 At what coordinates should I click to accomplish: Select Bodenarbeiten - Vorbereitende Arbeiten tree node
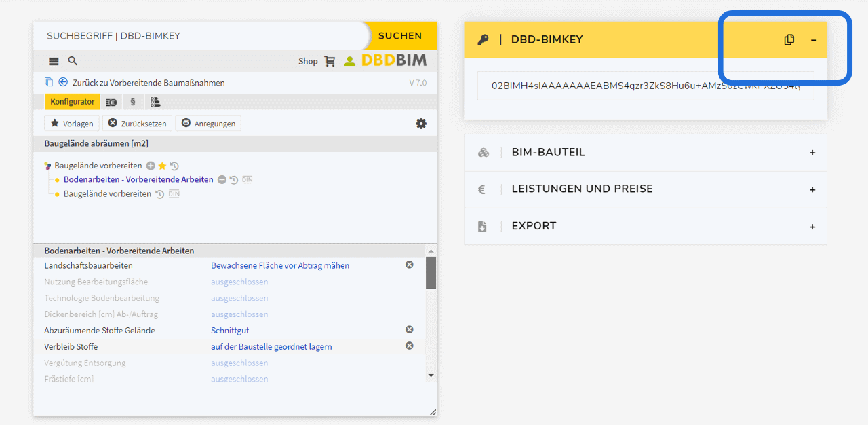coord(138,180)
